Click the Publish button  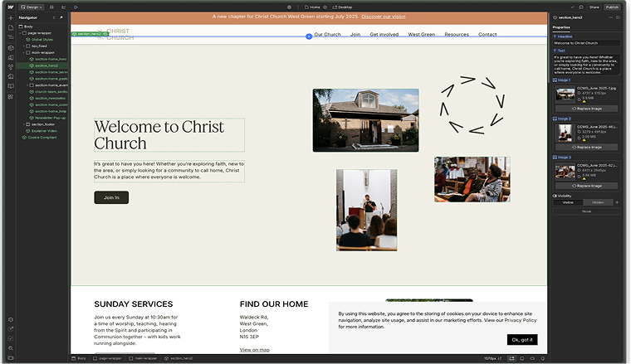(612, 7)
